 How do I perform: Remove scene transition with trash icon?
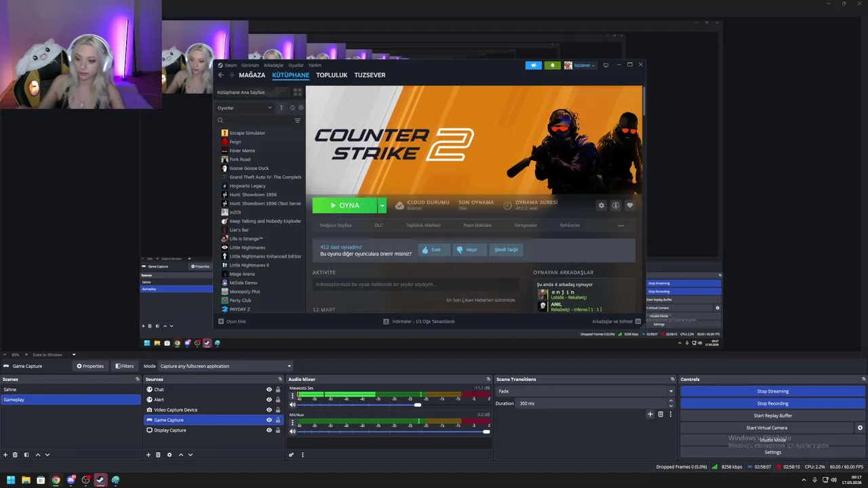point(660,414)
